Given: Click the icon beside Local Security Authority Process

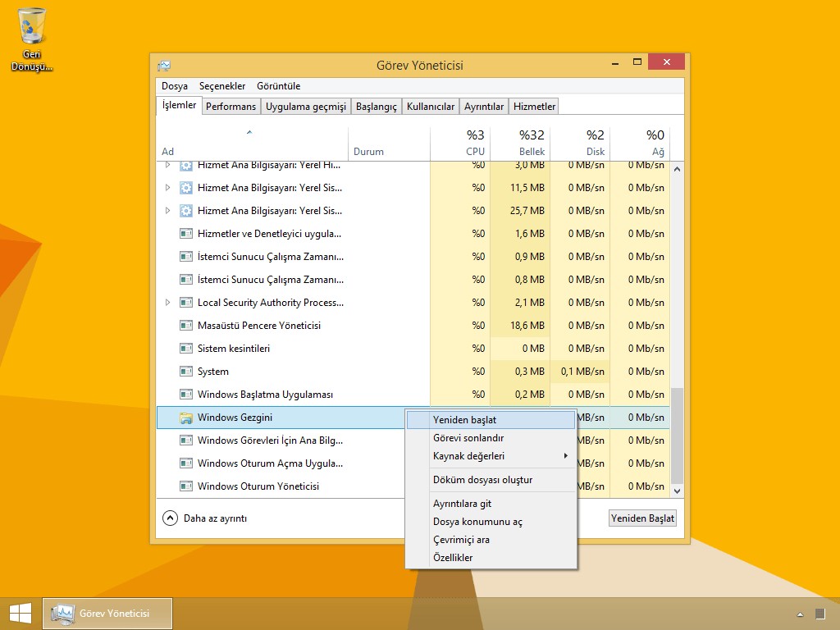Looking at the screenshot, I should click(186, 303).
